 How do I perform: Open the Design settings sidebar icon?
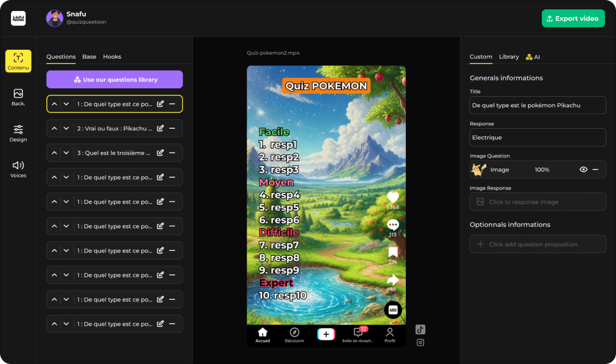coord(18,133)
